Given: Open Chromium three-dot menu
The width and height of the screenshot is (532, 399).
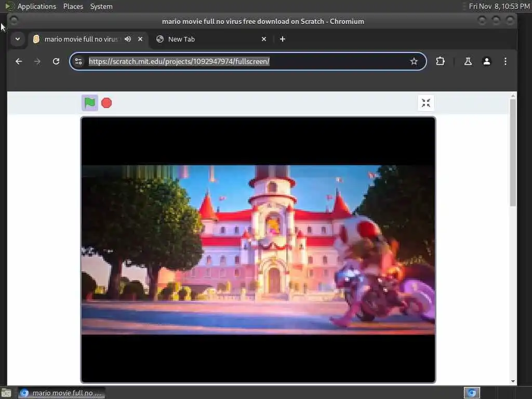Looking at the screenshot, I should [505, 61].
